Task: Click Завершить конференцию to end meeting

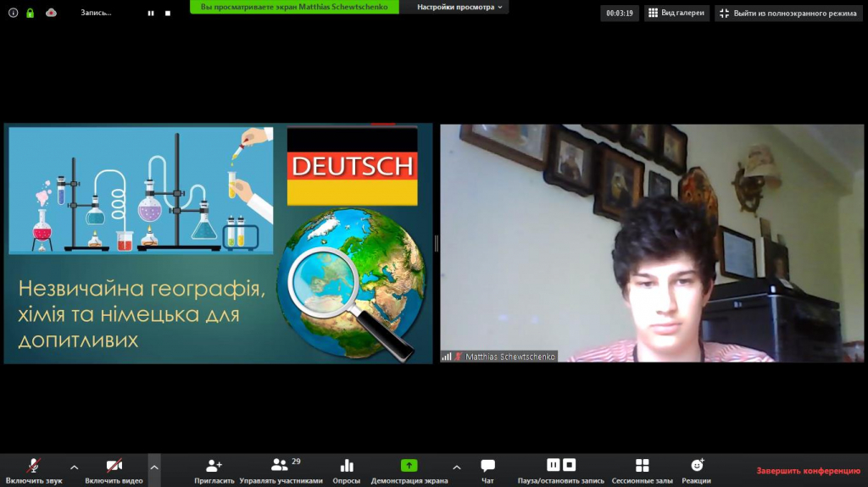Action: click(x=808, y=471)
